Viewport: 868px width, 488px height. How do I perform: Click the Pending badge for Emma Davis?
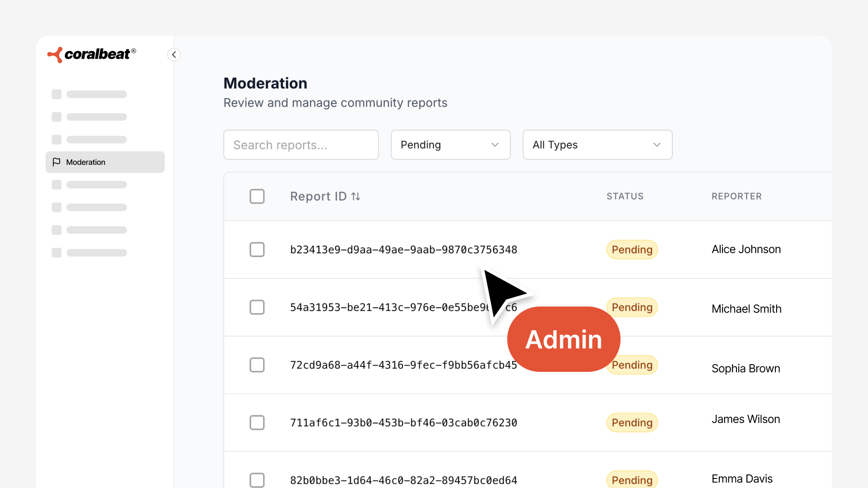[x=632, y=480]
